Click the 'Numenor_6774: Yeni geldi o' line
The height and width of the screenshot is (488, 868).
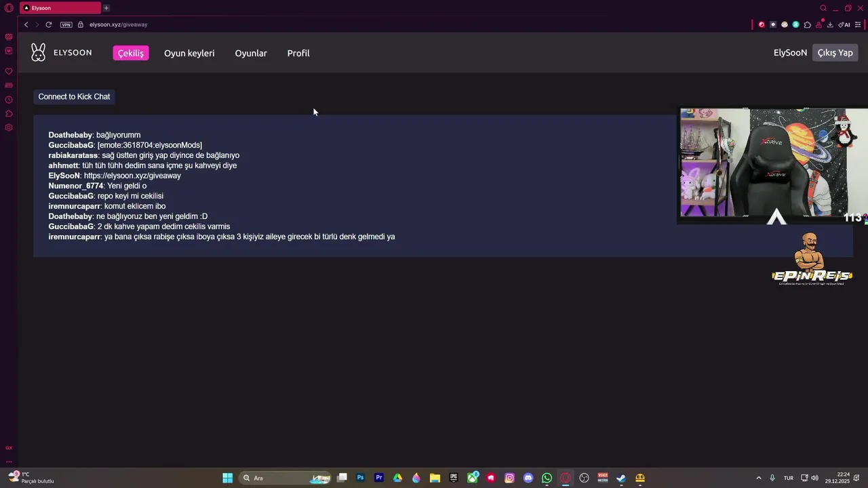point(98,186)
